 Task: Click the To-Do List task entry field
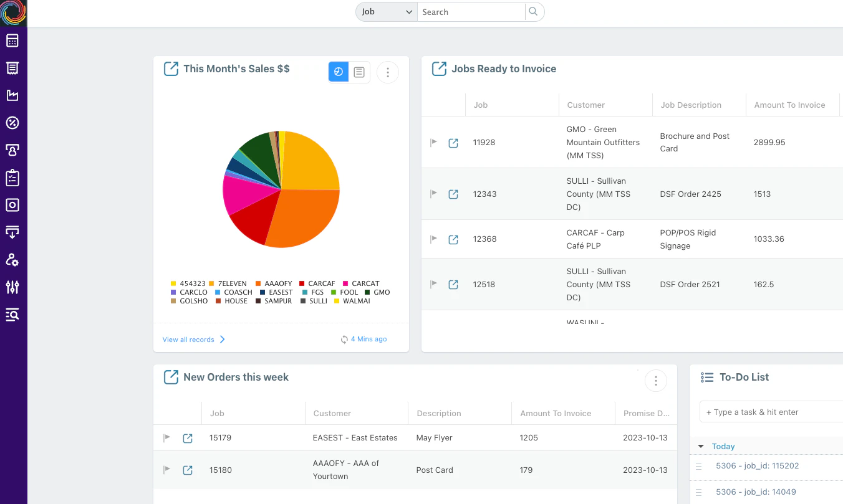pos(773,412)
